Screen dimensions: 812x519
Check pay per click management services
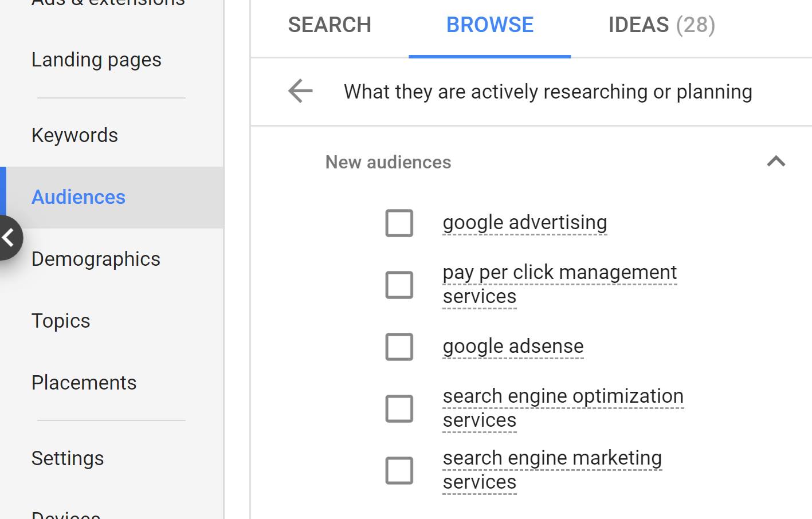click(x=399, y=285)
